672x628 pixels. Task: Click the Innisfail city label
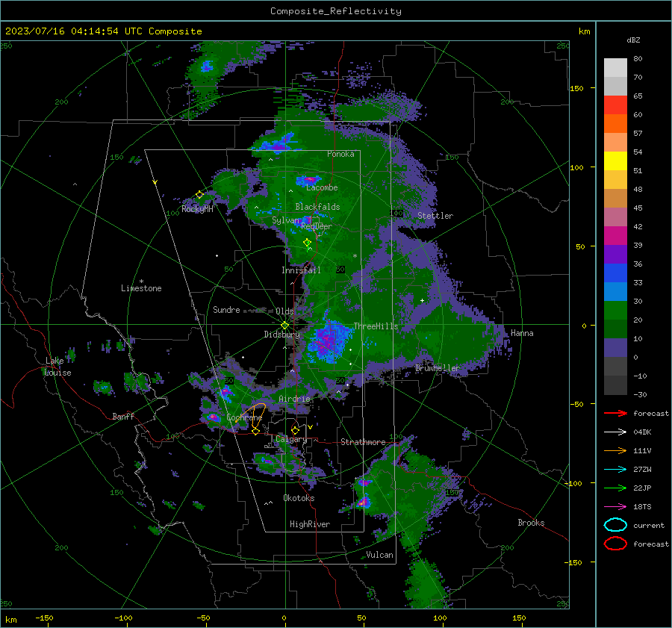tap(301, 270)
